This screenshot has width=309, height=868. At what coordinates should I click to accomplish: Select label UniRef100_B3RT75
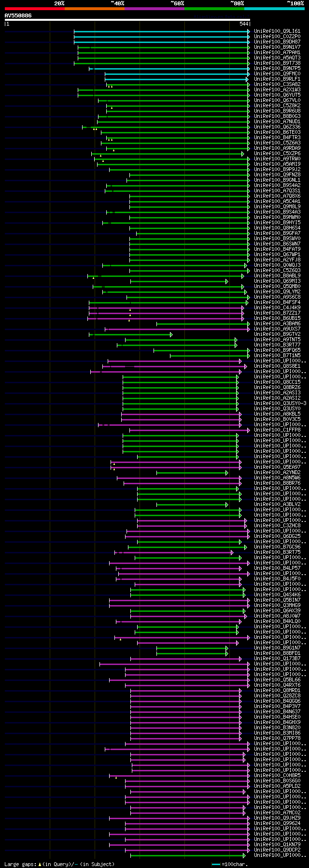pyautogui.click(x=277, y=552)
